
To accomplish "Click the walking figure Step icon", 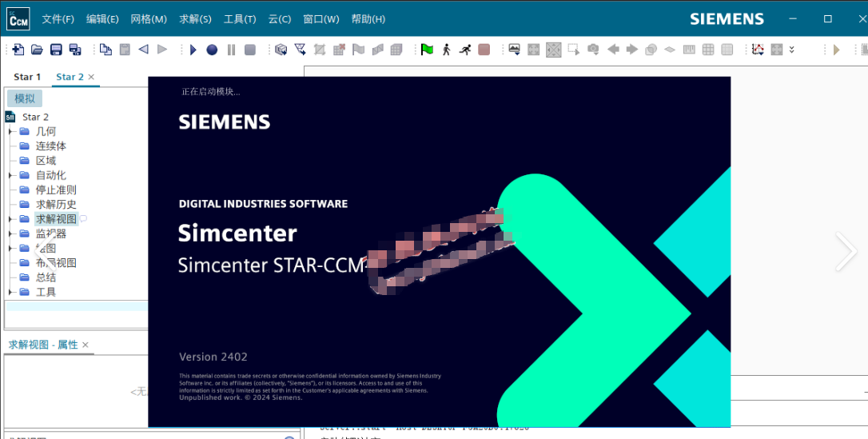I will tap(446, 50).
